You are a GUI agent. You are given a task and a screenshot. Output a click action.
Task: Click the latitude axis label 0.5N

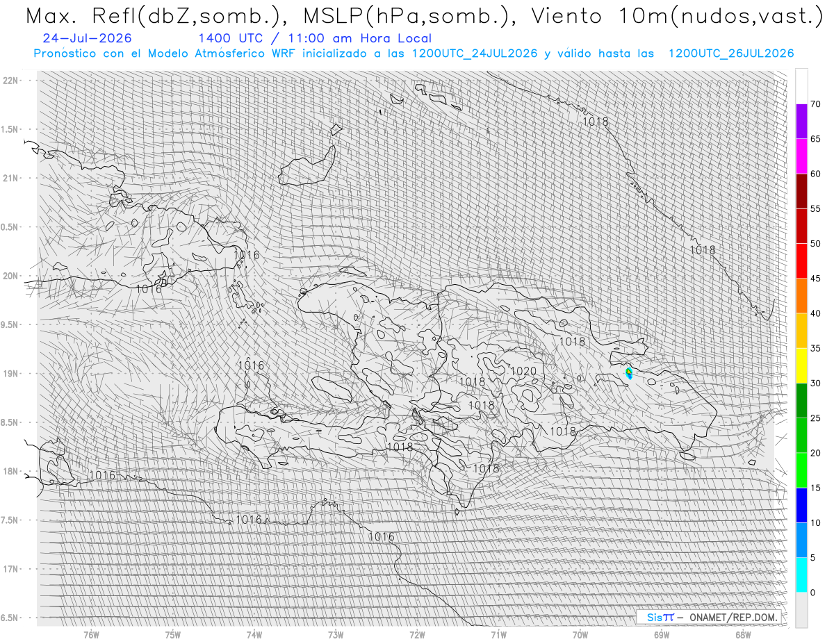(x=10, y=227)
